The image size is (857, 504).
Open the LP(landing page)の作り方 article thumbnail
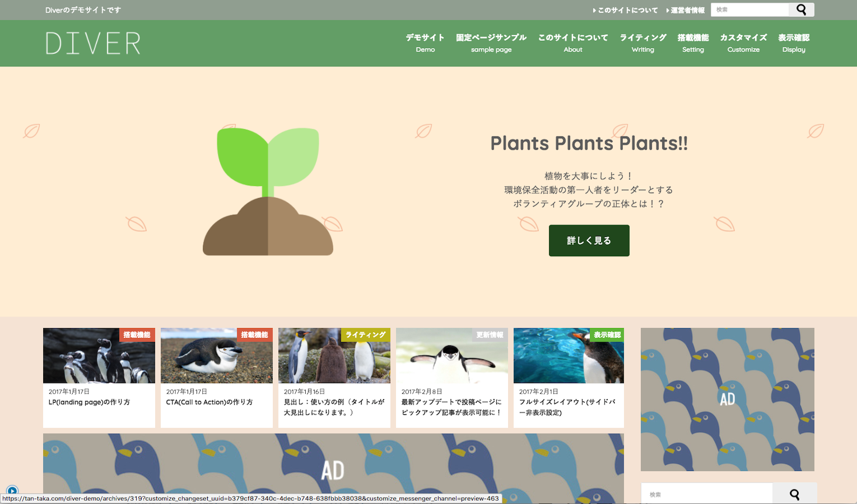[x=99, y=356]
